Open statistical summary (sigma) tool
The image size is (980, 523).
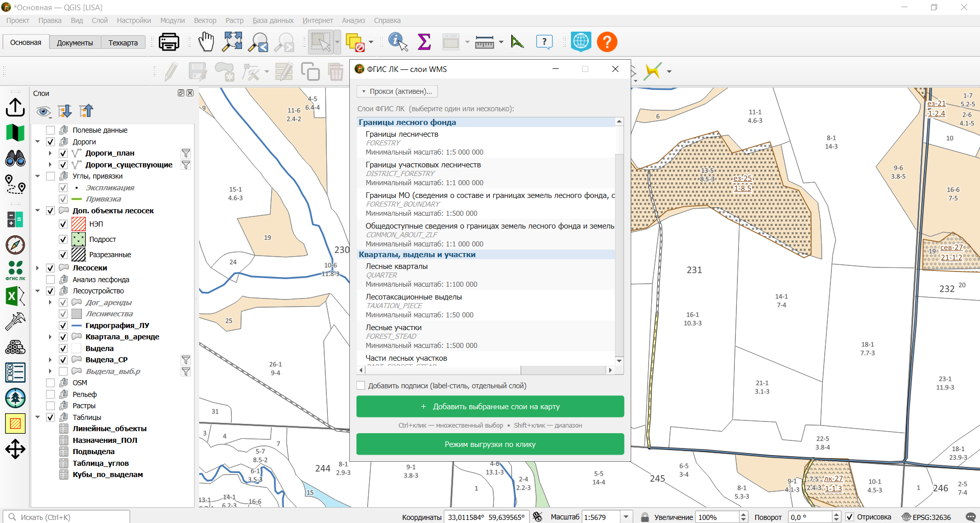(x=424, y=42)
